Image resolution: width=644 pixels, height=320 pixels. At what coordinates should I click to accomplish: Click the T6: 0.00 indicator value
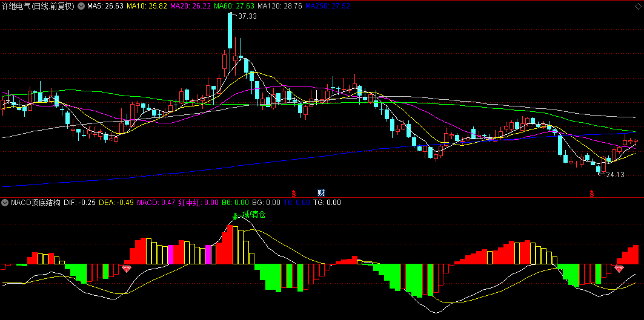click(x=296, y=202)
